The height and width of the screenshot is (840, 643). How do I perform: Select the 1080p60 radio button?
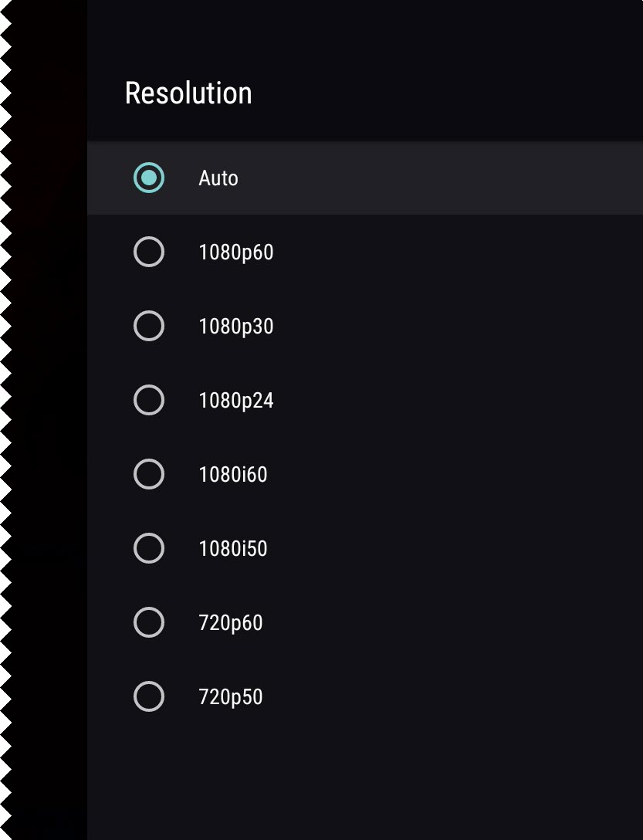[x=149, y=252]
